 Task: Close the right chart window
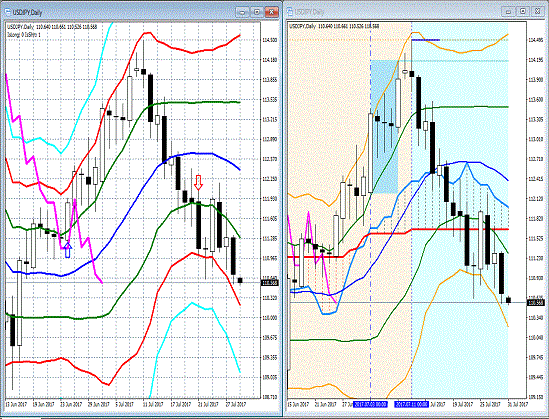click(x=538, y=12)
